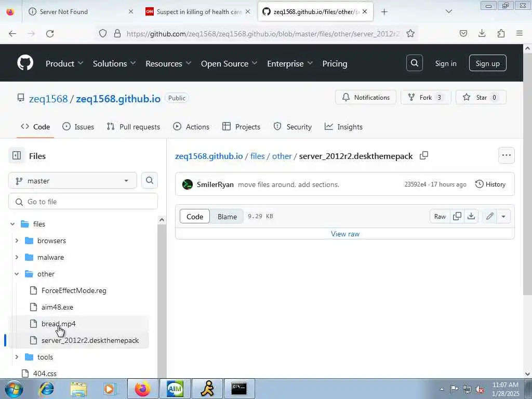Switch to the CNN Suspect in killing tab
Screen dimensions: 532x399
(198, 12)
